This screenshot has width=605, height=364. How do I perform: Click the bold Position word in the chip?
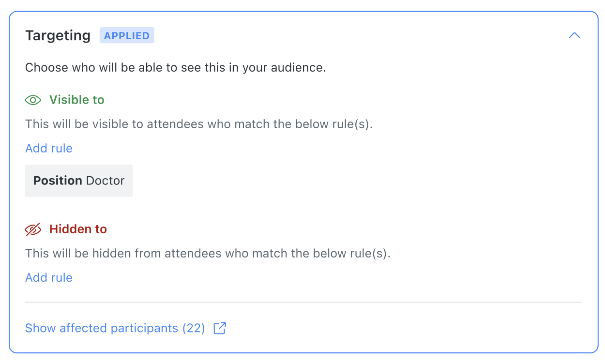coord(58,181)
